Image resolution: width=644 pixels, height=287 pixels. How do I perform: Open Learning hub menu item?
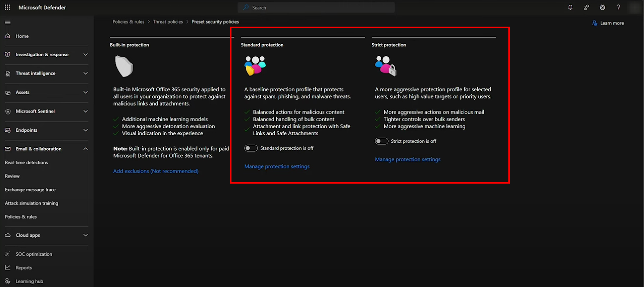point(29,281)
